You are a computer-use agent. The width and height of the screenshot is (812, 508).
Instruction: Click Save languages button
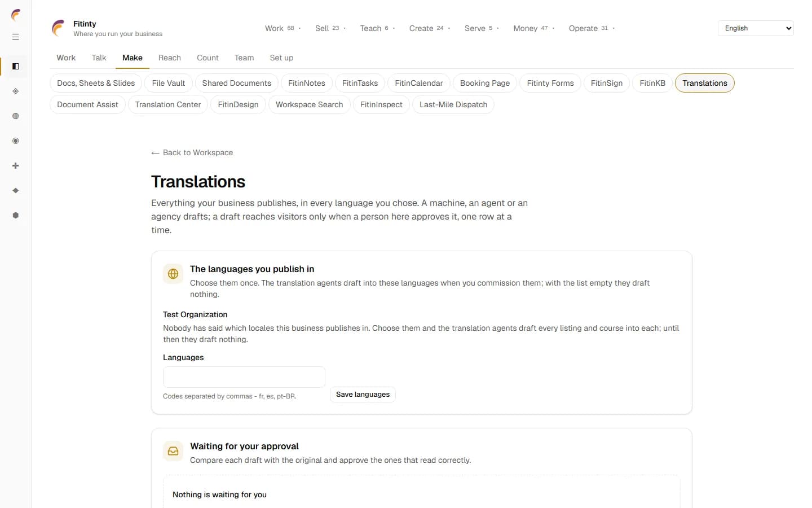click(363, 395)
